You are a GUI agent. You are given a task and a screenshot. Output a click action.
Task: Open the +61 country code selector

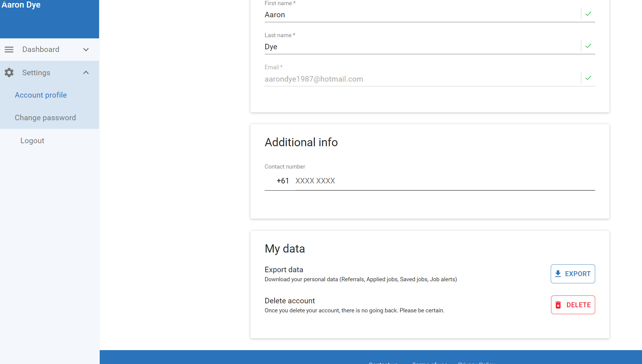point(280,181)
